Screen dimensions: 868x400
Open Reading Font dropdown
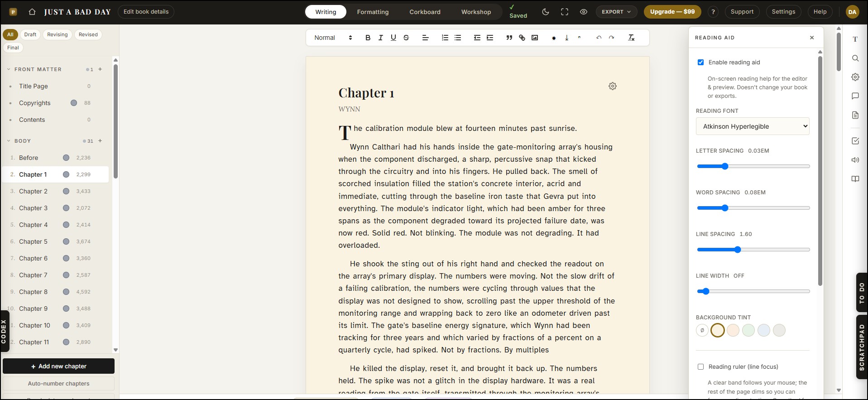[x=753, y=126]
